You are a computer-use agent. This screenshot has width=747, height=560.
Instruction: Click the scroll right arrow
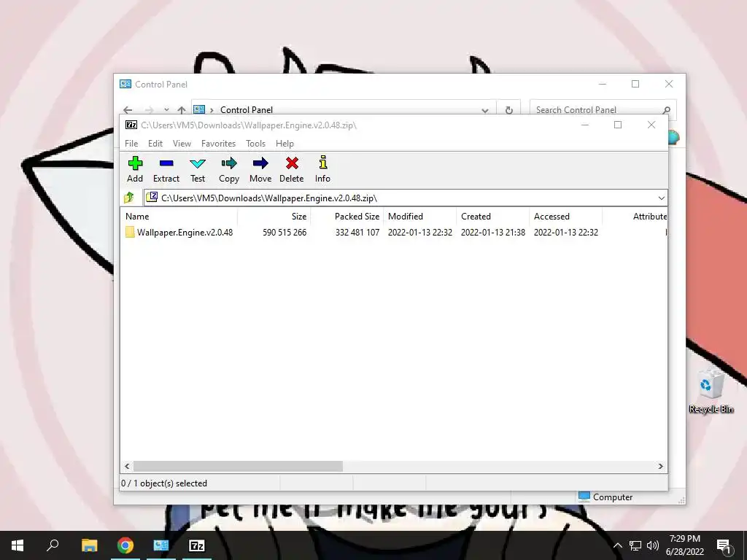[660, 466]
